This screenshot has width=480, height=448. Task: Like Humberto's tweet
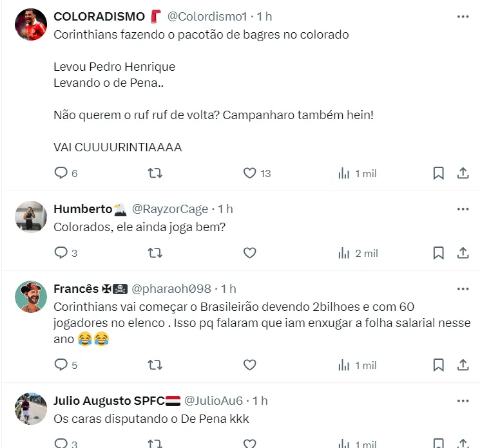pyautogui.click(x=249, y=253)
